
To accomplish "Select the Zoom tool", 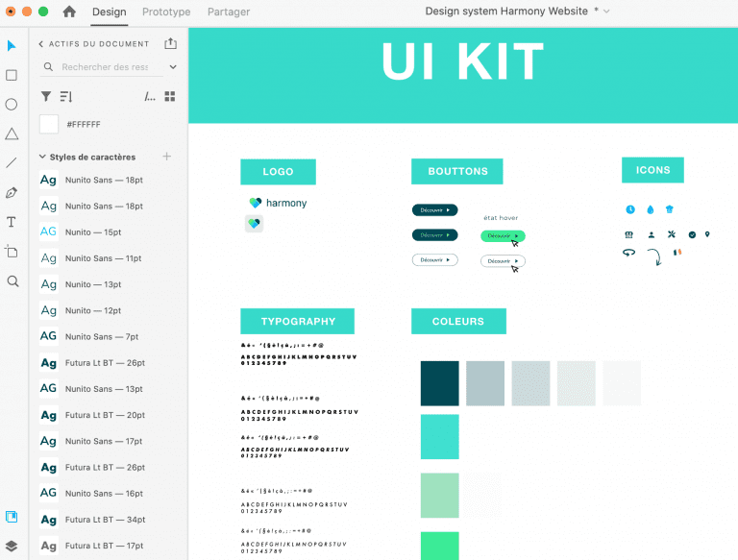I will click(x=12, y=281).
